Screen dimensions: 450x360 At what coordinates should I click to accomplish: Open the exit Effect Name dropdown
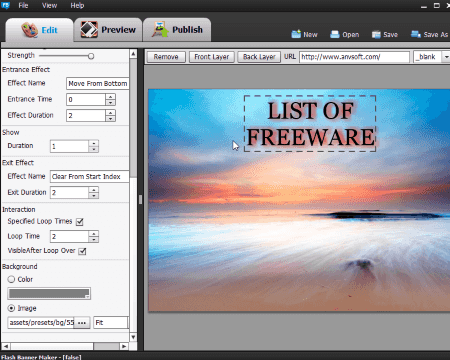[x=90, y=176]
